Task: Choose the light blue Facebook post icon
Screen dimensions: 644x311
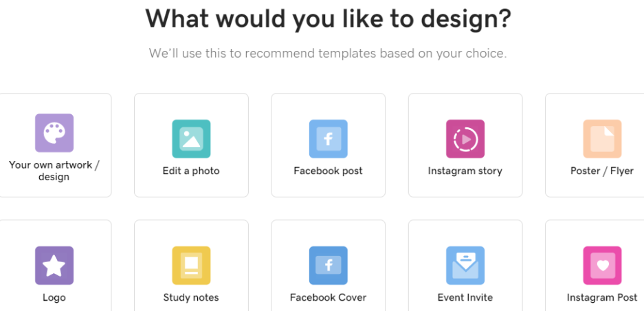Action: pyautogui.click(x=328, y=138)
